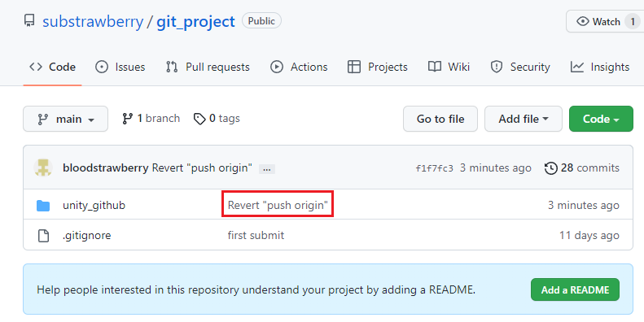Click the tag icon beside 0 tags
The width and height of the screenshot is (644, 322).
[x=199, y=119]
